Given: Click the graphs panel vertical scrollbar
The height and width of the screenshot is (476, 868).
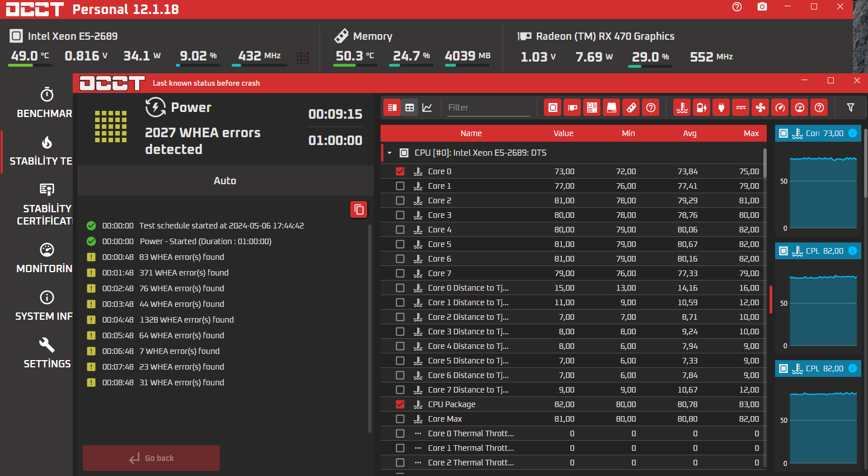Looking at the screenshot, I should click(865, 162).
